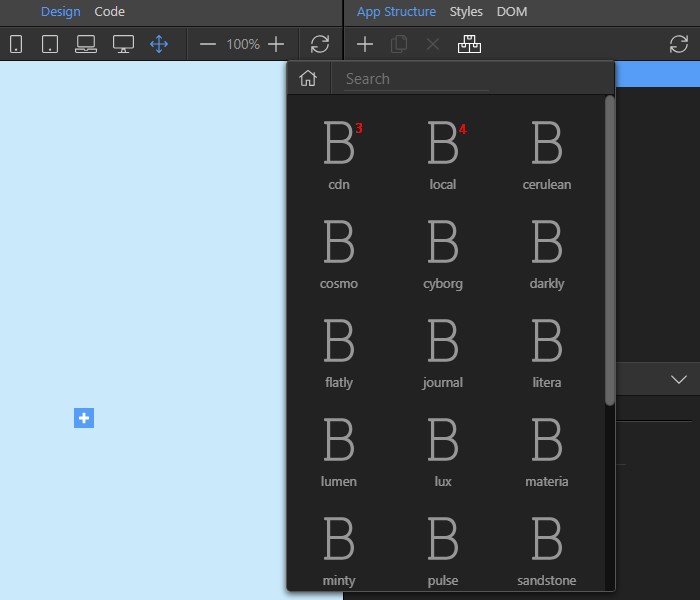Add a new component with plus icon
This screenshot has width=700, height=600.
[x=365, y=44]
